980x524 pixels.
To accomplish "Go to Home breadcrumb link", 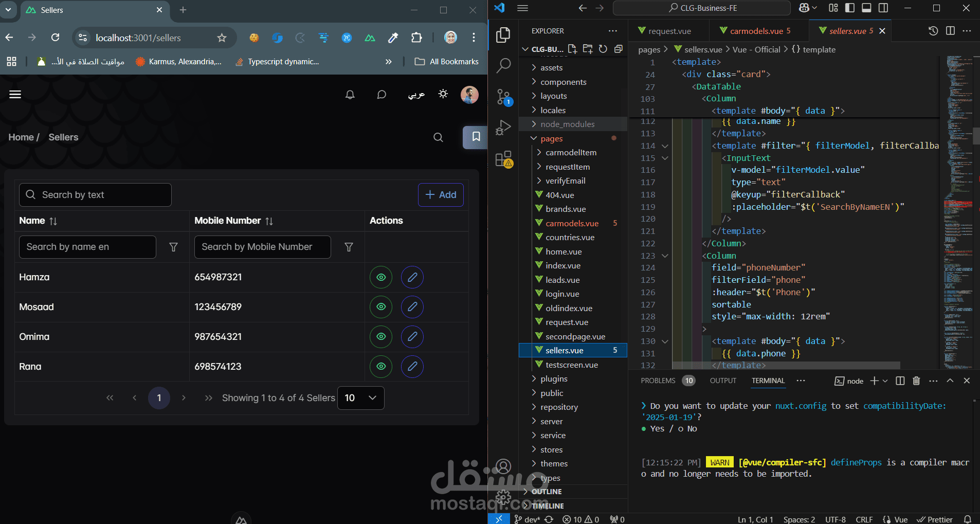I will point(21,137).
